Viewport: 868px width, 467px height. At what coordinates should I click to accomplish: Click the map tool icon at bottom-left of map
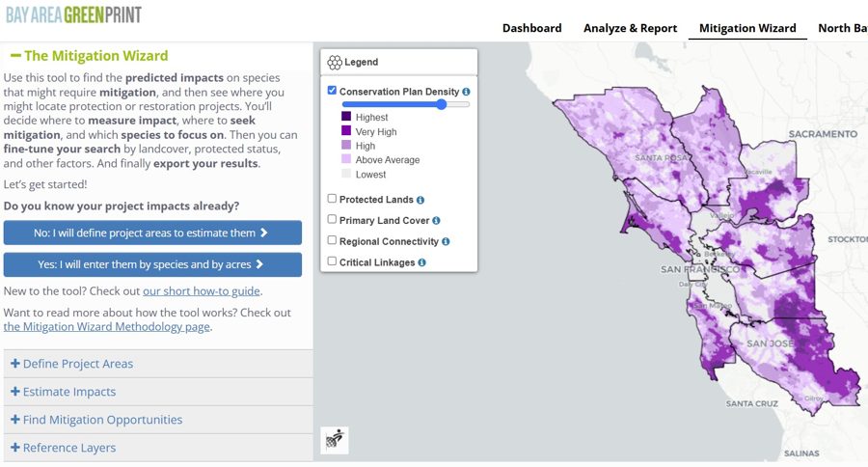pyautogui.click(x=335, y=440)
